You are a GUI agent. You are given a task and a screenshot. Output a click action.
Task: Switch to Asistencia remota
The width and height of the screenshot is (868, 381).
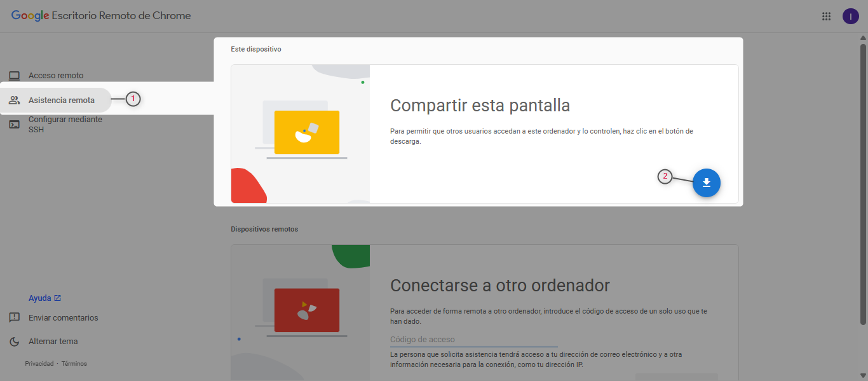point(56,100)
